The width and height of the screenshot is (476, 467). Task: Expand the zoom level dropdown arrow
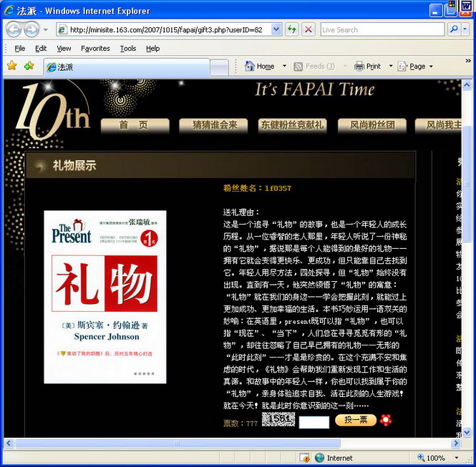pos(456,458)
